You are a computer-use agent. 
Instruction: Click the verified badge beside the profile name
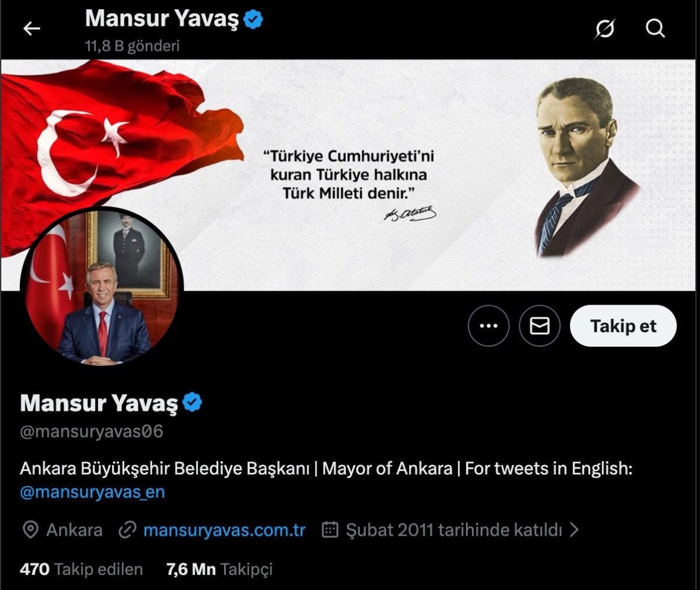pos(192,403)
